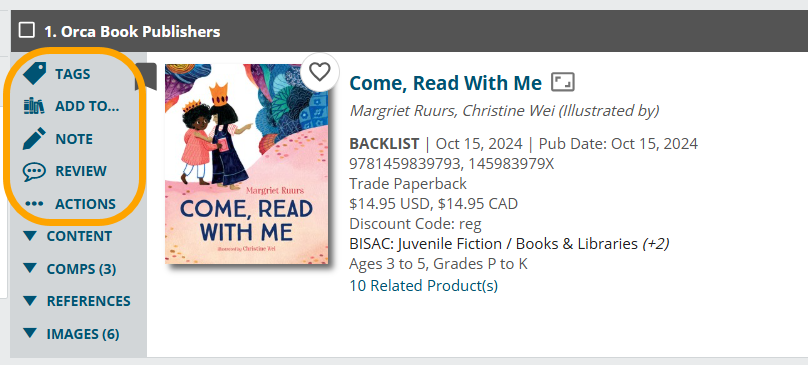The height and width of the screenshot is (365, 808).
Task: Open the Come, Read With Me title link
Action: pos(446,83)
